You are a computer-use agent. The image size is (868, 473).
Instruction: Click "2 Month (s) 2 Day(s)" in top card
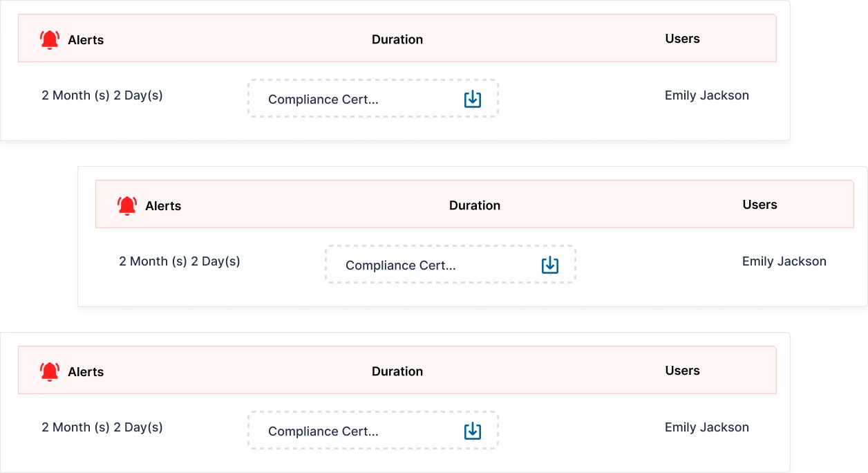tap(102, 95)
